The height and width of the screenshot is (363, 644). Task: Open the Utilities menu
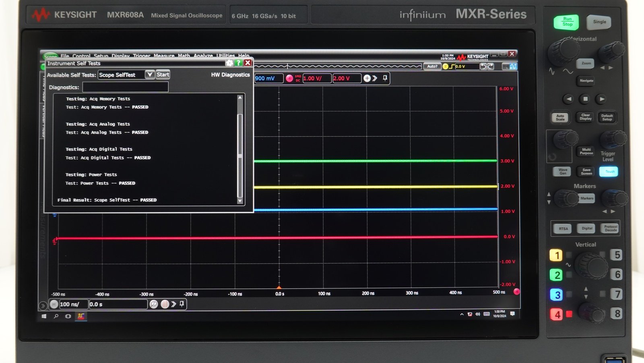point(225,56)
